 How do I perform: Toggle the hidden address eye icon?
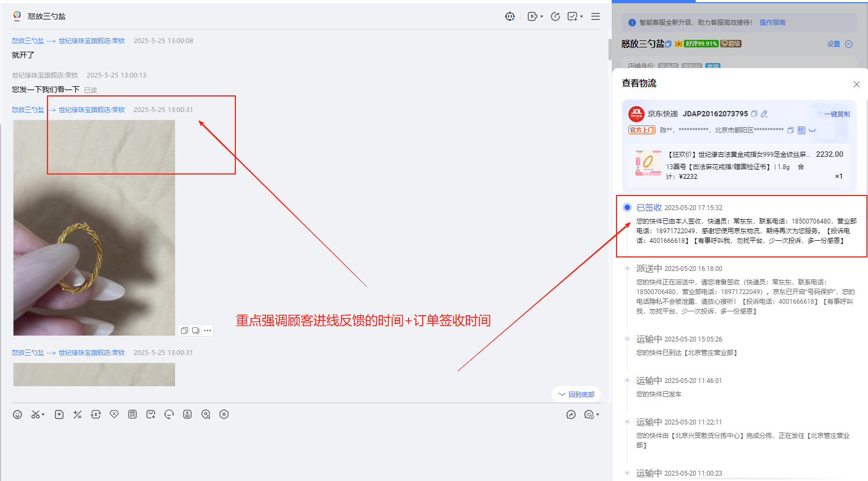click(812, 130)
